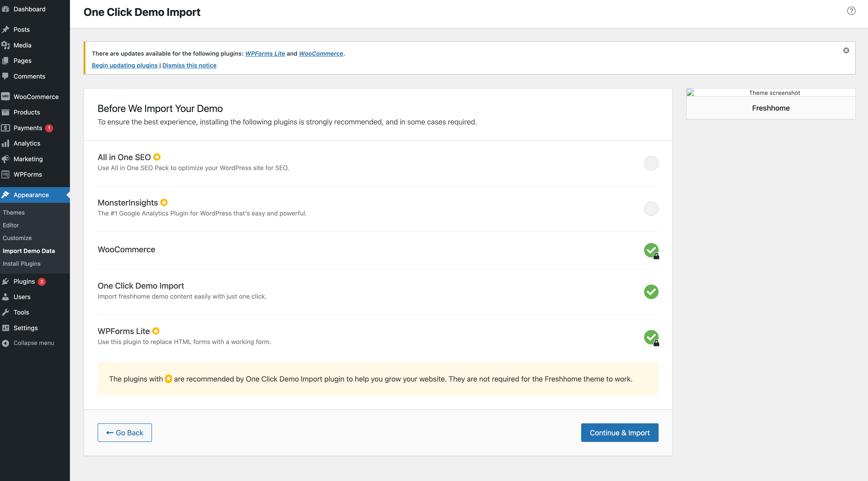868x481 pixels.
Task: Click the star badge next to WPForms Lite
Action: tap(156, 331)
